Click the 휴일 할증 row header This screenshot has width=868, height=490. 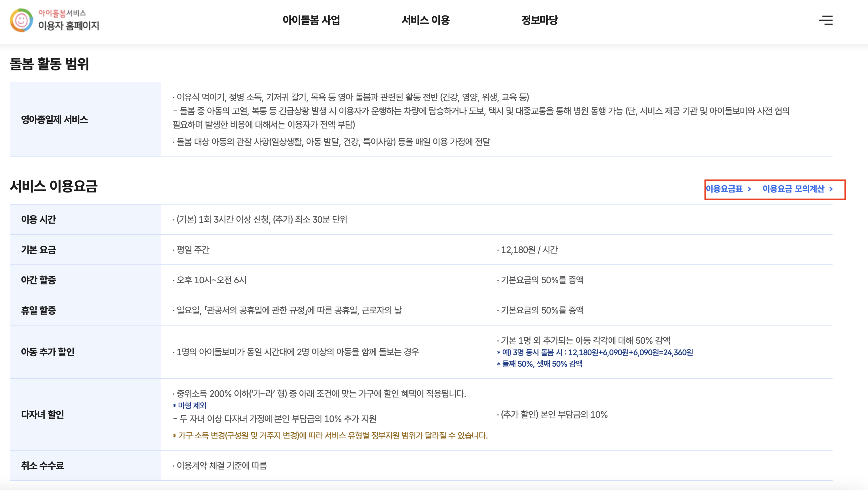(x=38, y=310)
